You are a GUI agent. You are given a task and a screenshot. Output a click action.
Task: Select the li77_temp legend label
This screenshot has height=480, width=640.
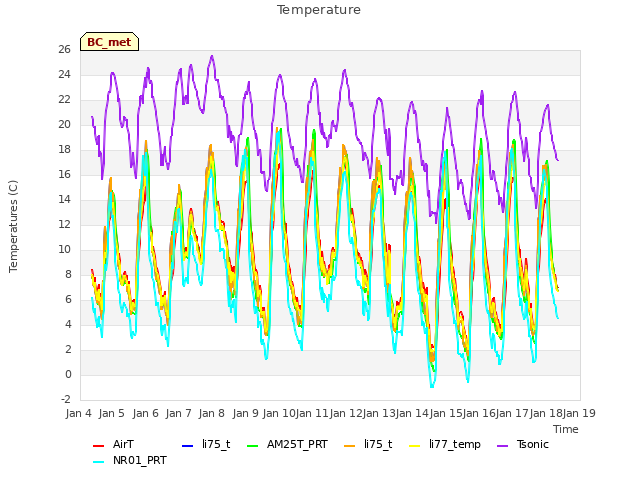455,444
